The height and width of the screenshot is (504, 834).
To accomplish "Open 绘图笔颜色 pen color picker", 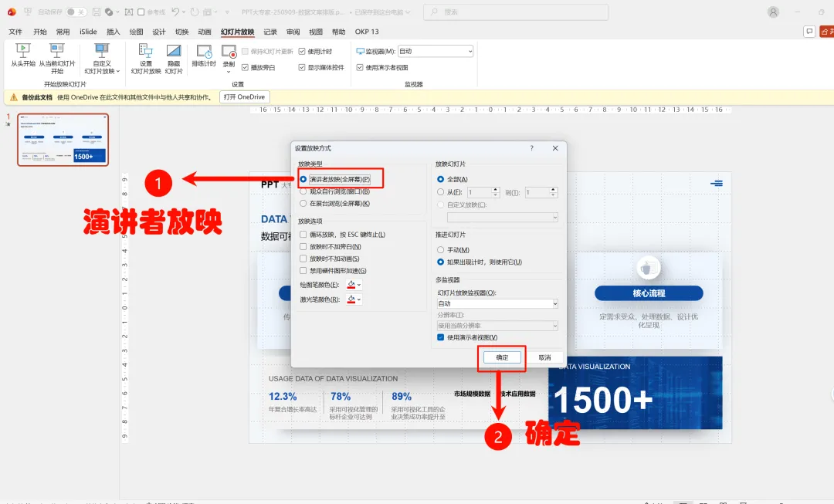I will [354, 285].
